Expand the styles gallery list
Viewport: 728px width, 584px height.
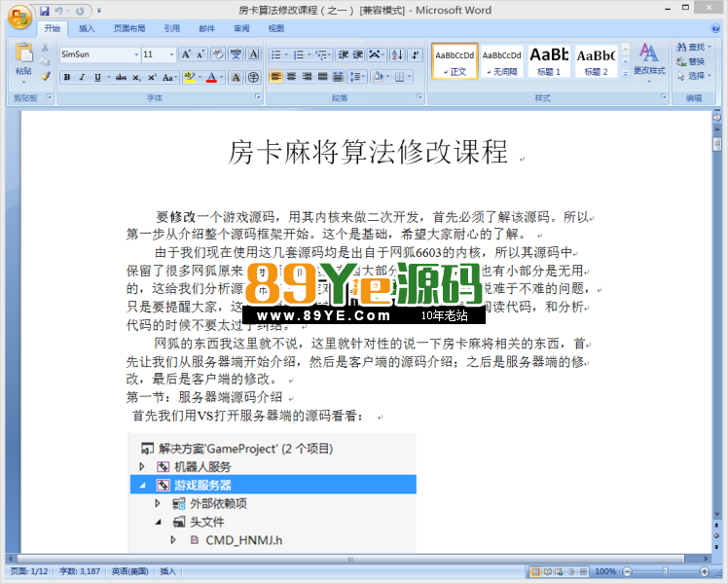coord(626,73)
